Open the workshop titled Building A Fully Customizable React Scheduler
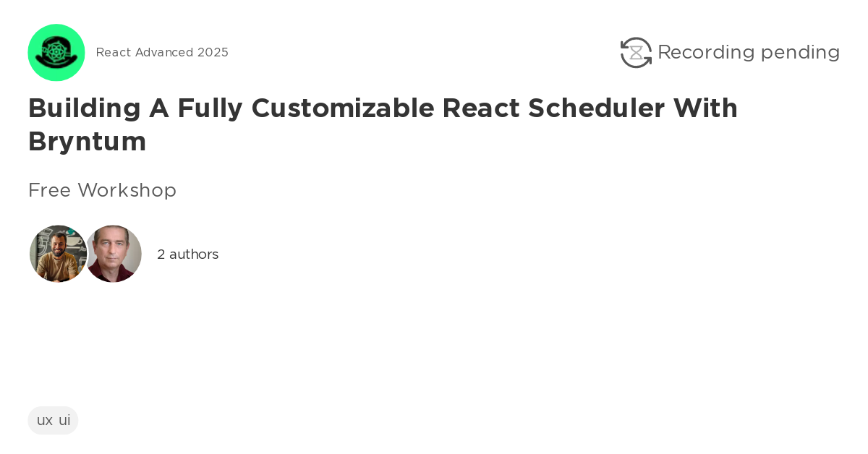 [383, 124]
